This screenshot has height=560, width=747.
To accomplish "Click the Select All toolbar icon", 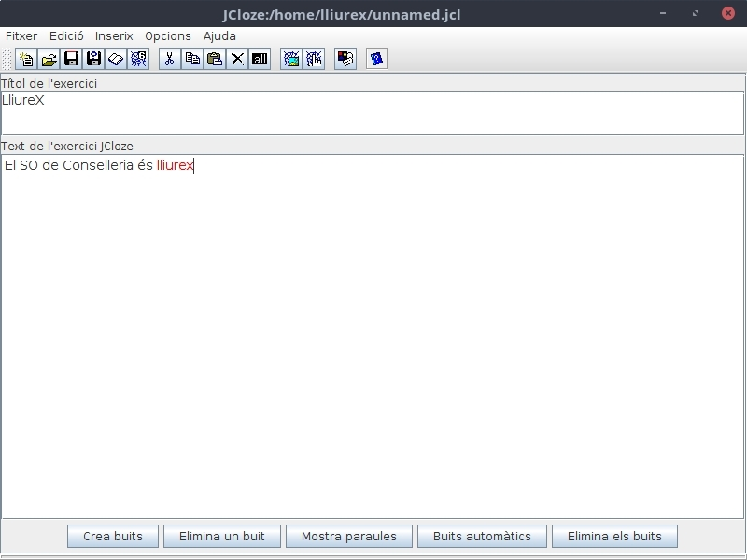I will (x=260, y=59).
